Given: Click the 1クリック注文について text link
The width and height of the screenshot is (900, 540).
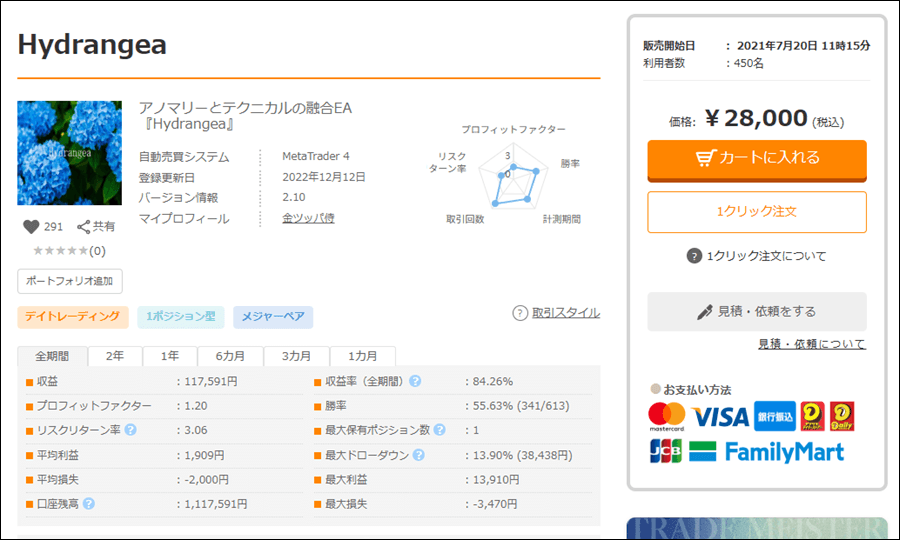Looking at the screenshot, I should point(766,256).
